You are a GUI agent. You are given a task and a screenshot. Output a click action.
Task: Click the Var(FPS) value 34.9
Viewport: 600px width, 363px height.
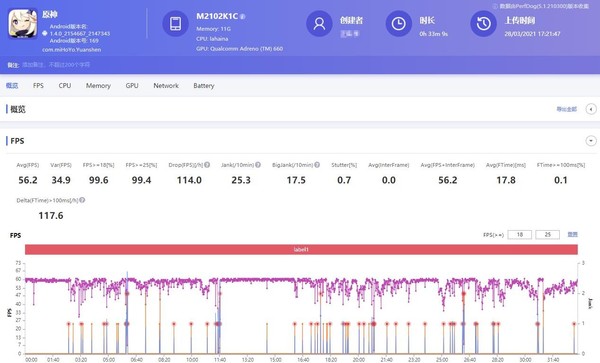pos(61,180)
